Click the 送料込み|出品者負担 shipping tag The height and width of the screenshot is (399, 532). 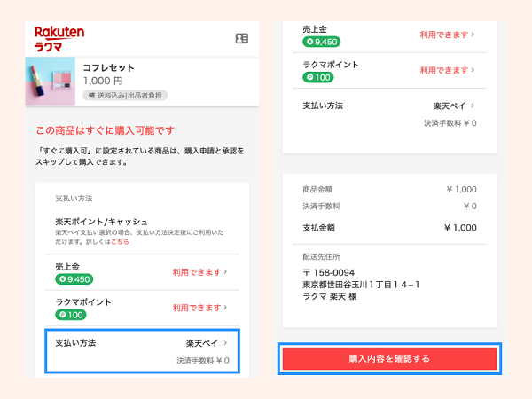click(125, 96)
